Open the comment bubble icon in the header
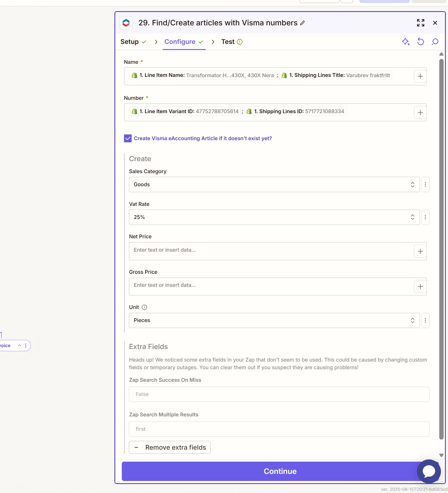 [x=435, y=42]
